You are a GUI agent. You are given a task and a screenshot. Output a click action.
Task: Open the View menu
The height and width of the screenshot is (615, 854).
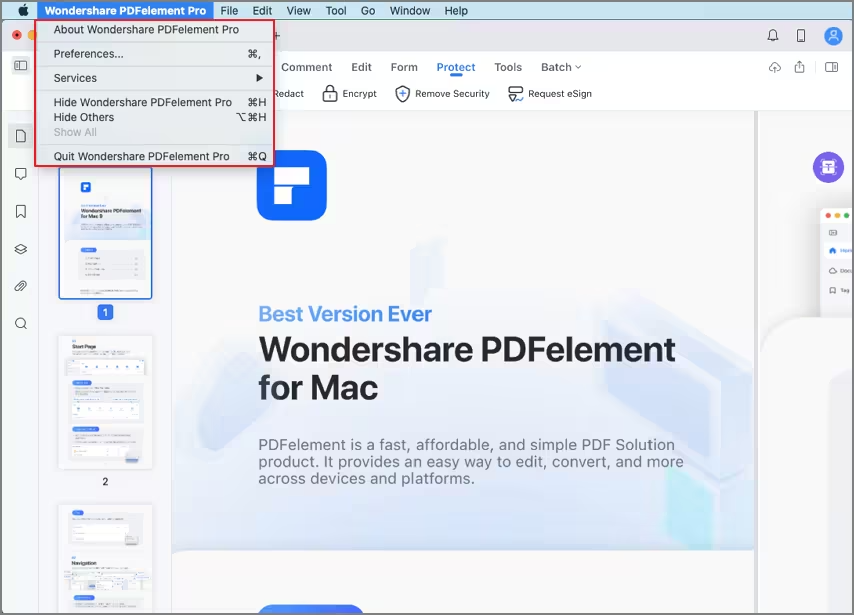pyautogui.click(x=298, y=10)
